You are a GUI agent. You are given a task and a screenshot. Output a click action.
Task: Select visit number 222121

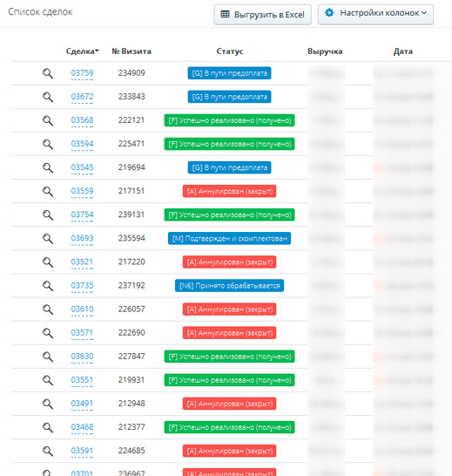point(132,120)
